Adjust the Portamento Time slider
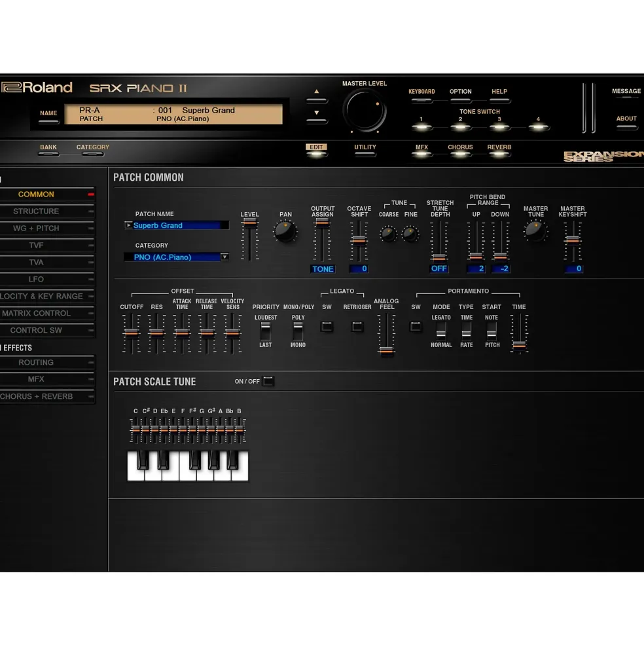Viewport: 644px width, 645px height. [519, 345]
